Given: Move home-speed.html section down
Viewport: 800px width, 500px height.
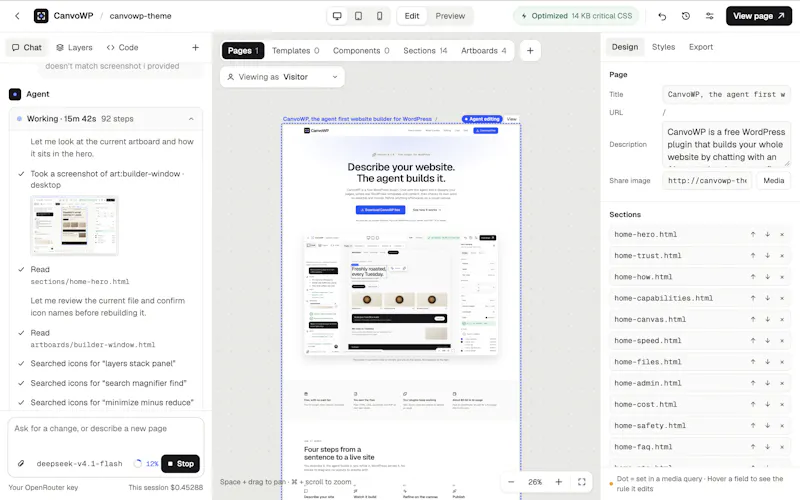Looking at the screenshot, I should coord(767,341).
